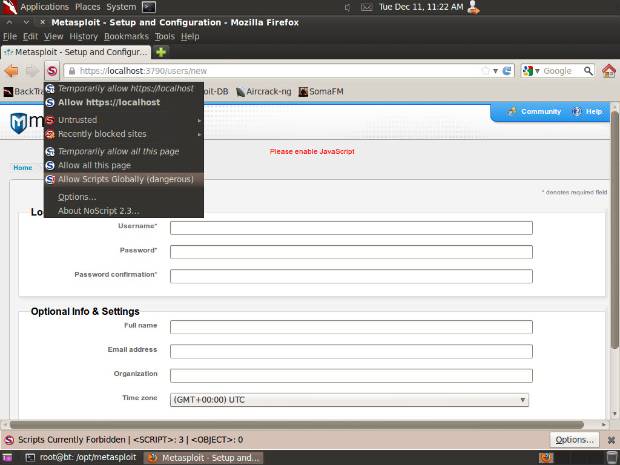Open the Community link

click(x=534, y=112)
